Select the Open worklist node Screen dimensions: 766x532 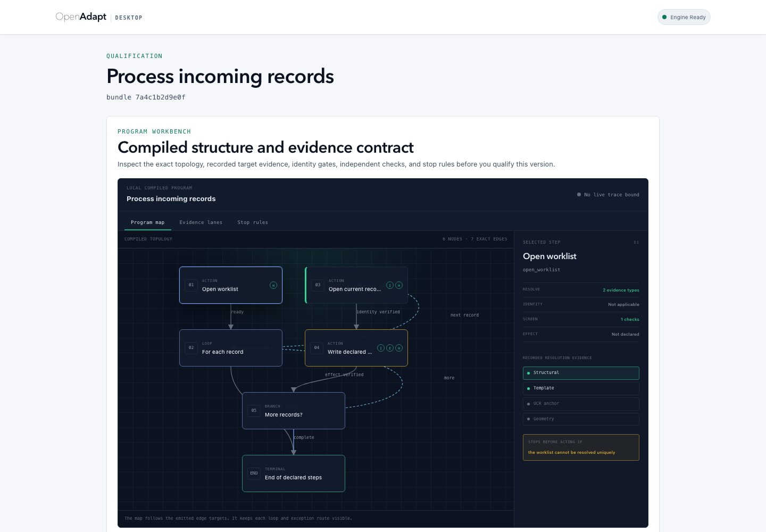(231, 285)
